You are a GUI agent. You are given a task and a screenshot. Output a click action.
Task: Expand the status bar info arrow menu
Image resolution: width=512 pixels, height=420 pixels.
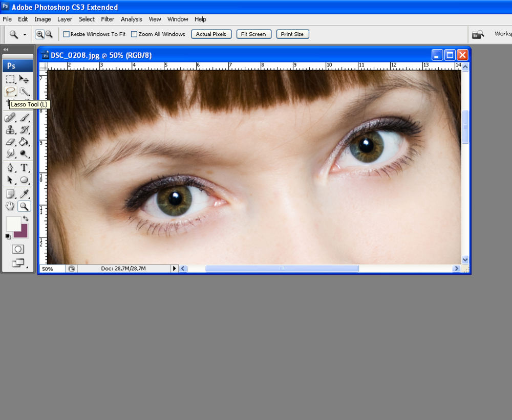[174, 269]
